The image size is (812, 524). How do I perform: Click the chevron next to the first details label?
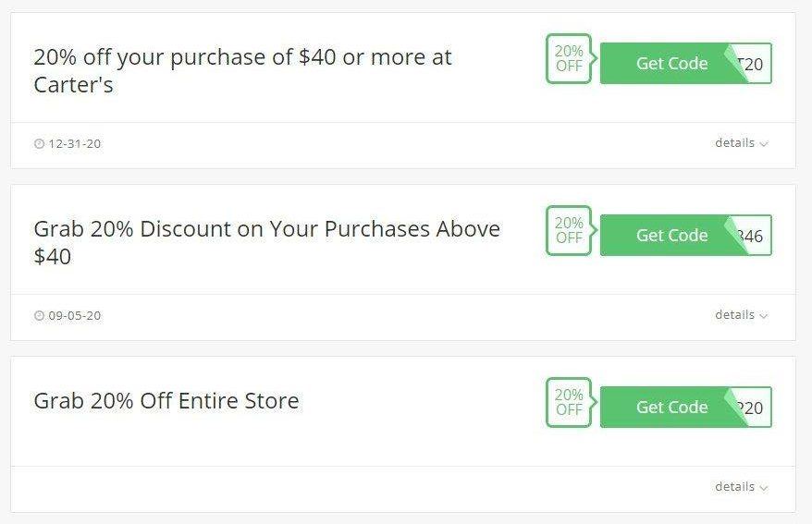[x=763, y=144]
